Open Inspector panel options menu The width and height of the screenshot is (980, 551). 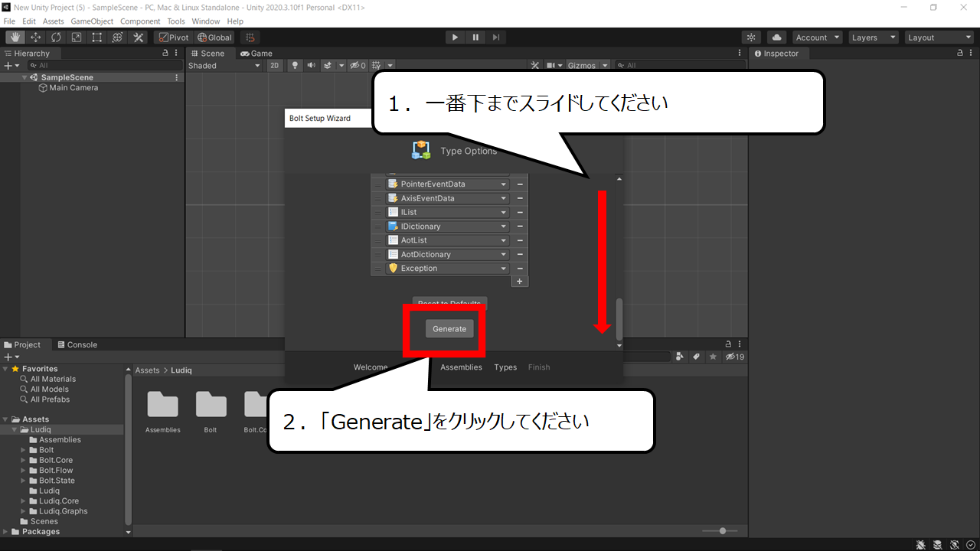[972, 54]
